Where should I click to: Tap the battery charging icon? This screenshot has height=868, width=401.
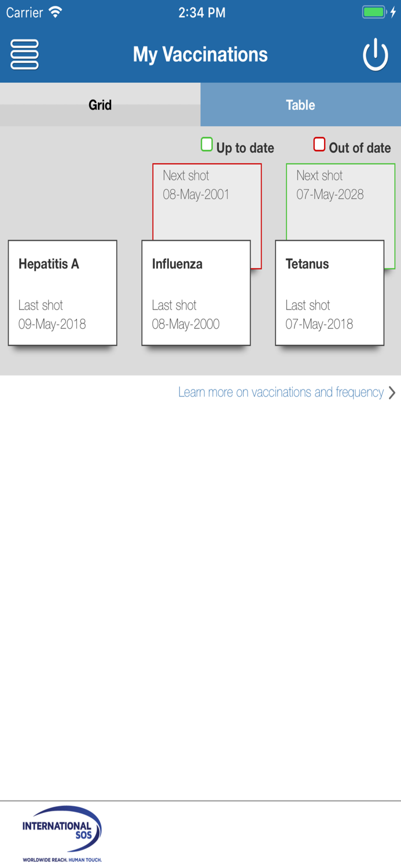coord(378,12)
